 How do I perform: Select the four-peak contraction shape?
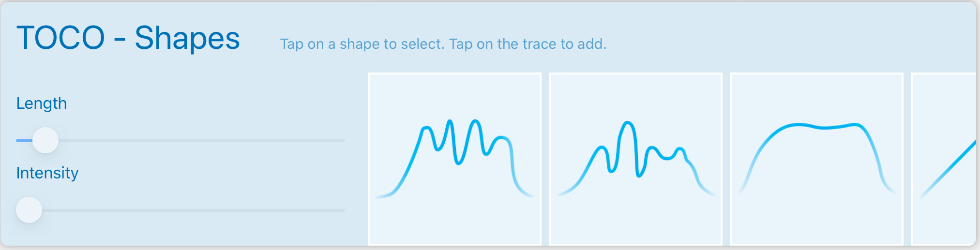coord(454,159)
